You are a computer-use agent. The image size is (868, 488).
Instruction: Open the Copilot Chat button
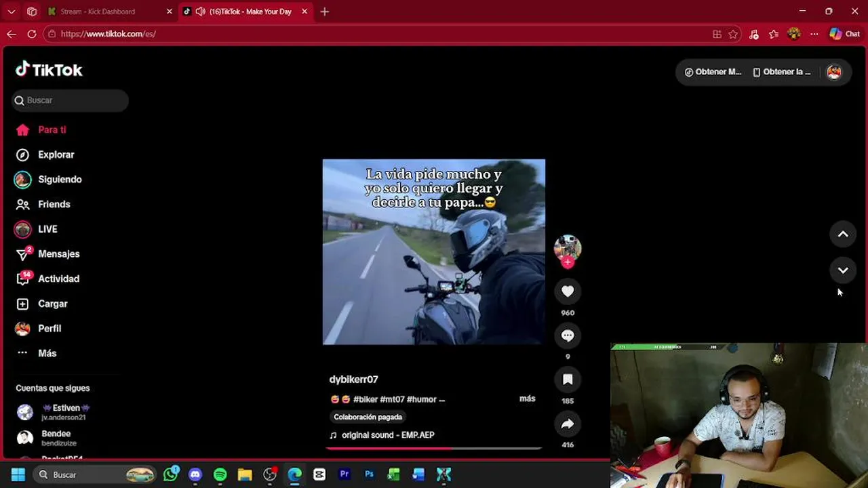coord(844,34)
